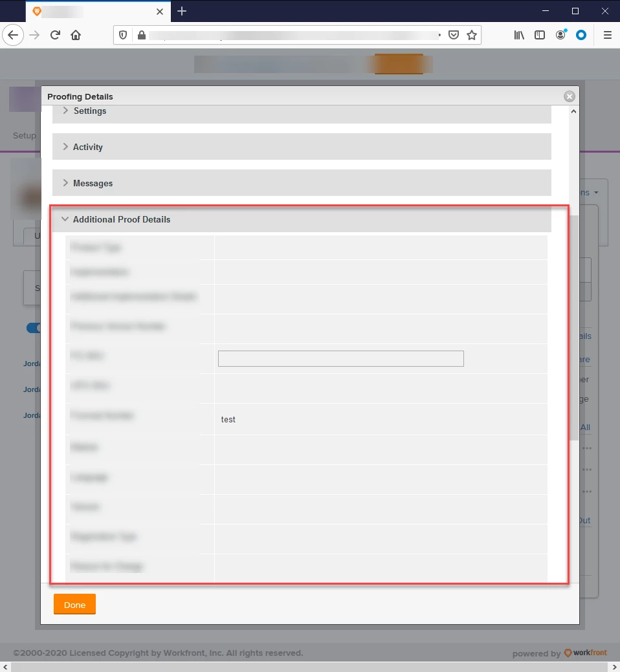Collapse Additional Proof Details section
Viewport: 620px width, 672px height.
pos(302,219)
